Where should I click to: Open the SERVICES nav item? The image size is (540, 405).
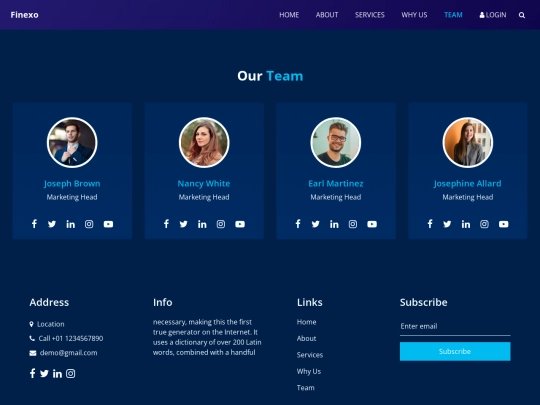click(370, 15)
